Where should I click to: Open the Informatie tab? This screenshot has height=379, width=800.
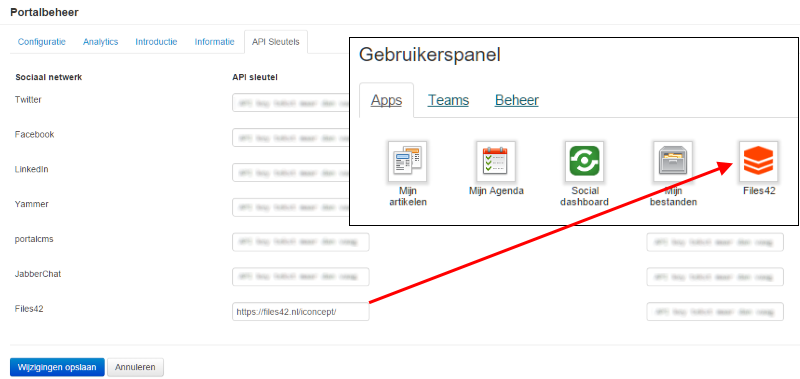tap(214, 42)
